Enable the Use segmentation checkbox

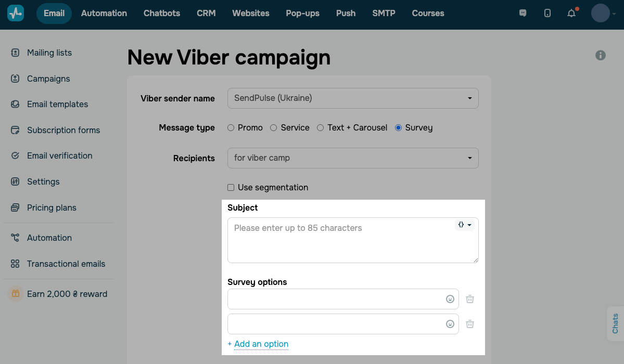231,188
